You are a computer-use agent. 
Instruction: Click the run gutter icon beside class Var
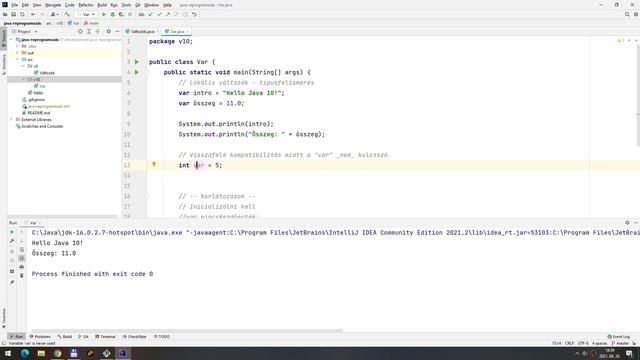click(137, 62)
